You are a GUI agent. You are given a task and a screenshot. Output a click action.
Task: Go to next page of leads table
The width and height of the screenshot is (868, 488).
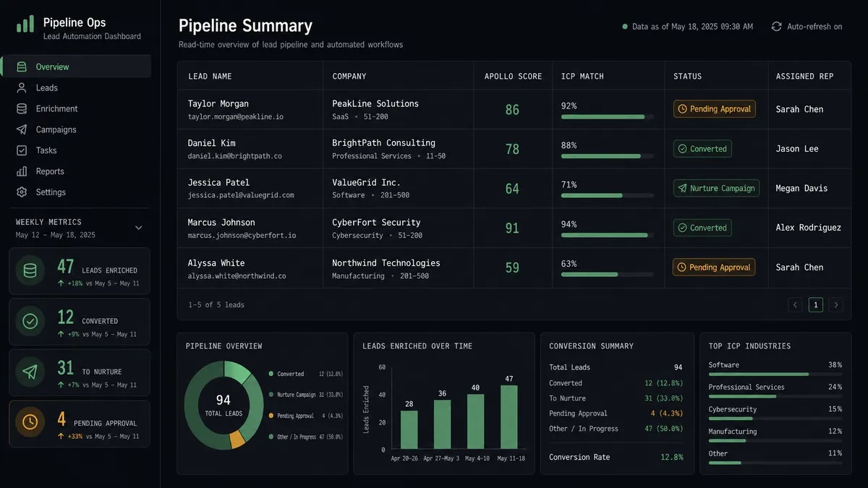click(836, 305)
